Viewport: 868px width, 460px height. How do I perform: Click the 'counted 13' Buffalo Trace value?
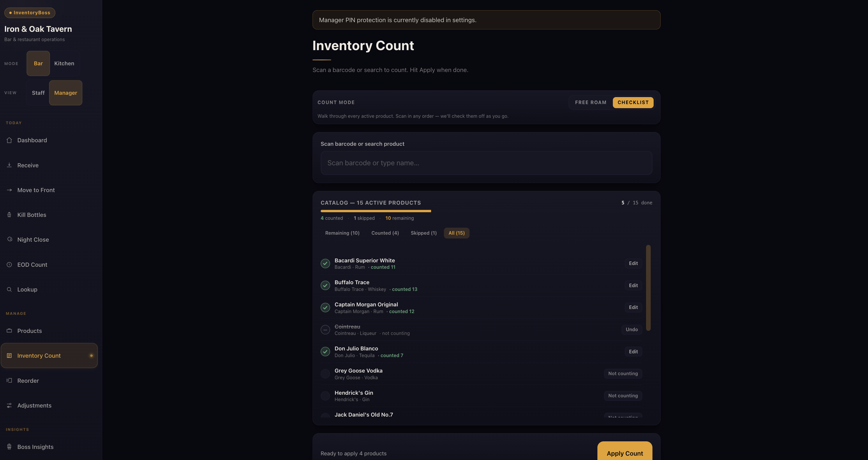(x=404, y=289)
